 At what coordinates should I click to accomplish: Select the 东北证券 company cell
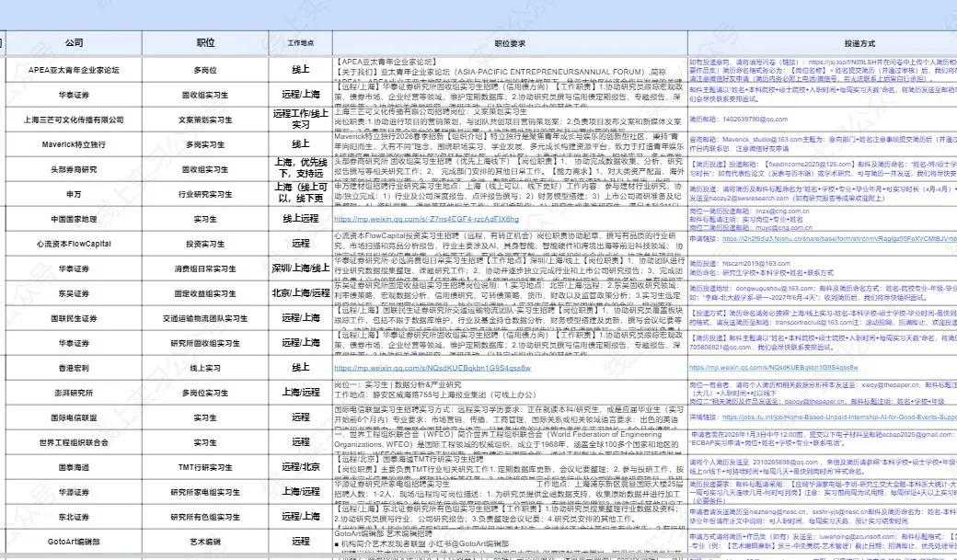pos(74,517)
